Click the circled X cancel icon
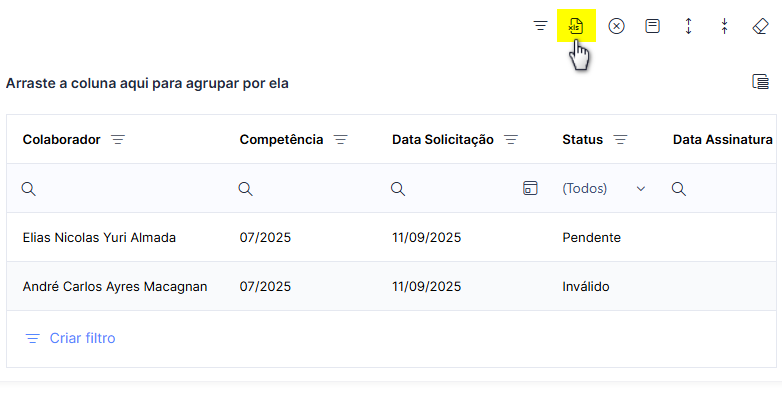782x398 pixels. [616, 26]
